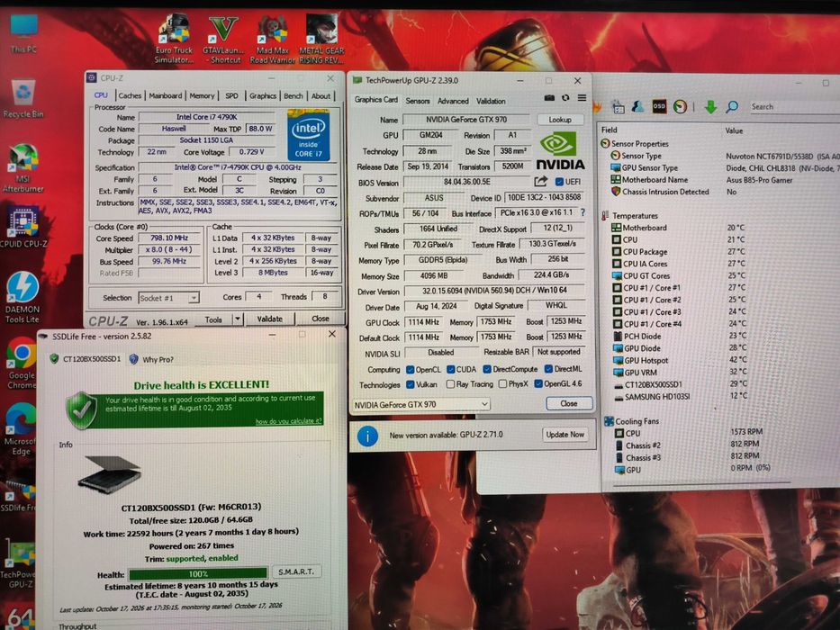Open TechPowerUp GPU-Z desktop icon

pyautogui.click(x=18, y=564)
